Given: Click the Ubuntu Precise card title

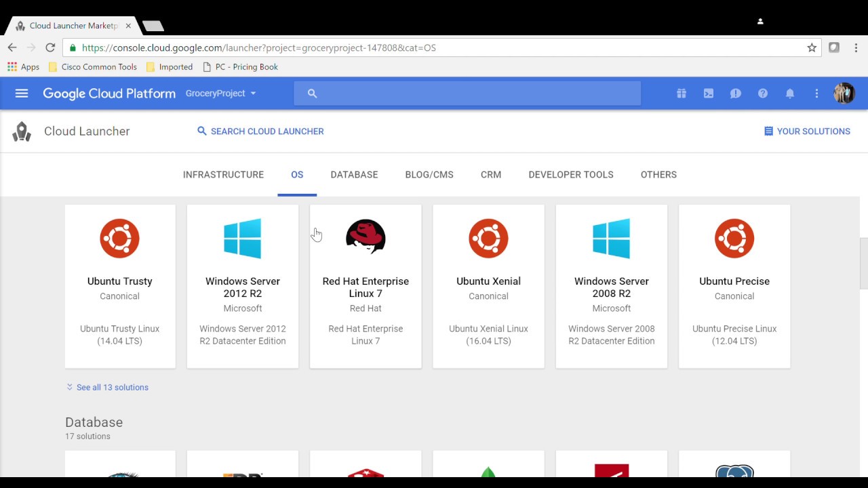Looking at the screenshot, I should tap(734, 281).
